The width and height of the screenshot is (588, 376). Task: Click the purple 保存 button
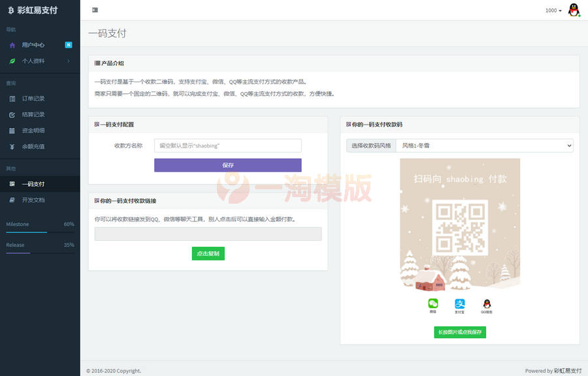[x=227, y=165]
